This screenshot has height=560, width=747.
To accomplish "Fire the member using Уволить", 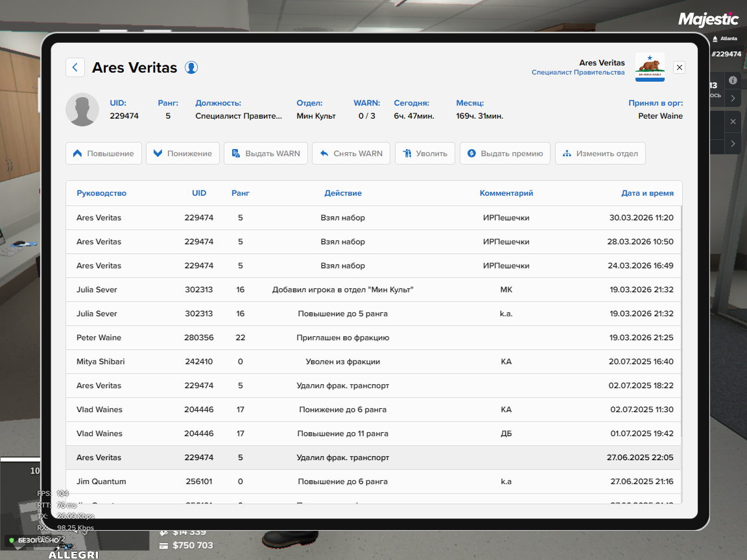I will (425, 154).
